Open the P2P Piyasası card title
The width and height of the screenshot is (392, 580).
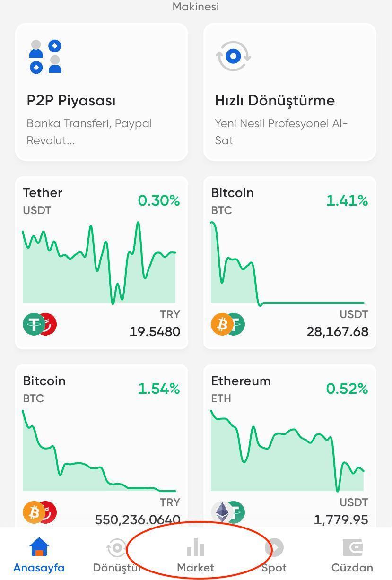[71, 101]
